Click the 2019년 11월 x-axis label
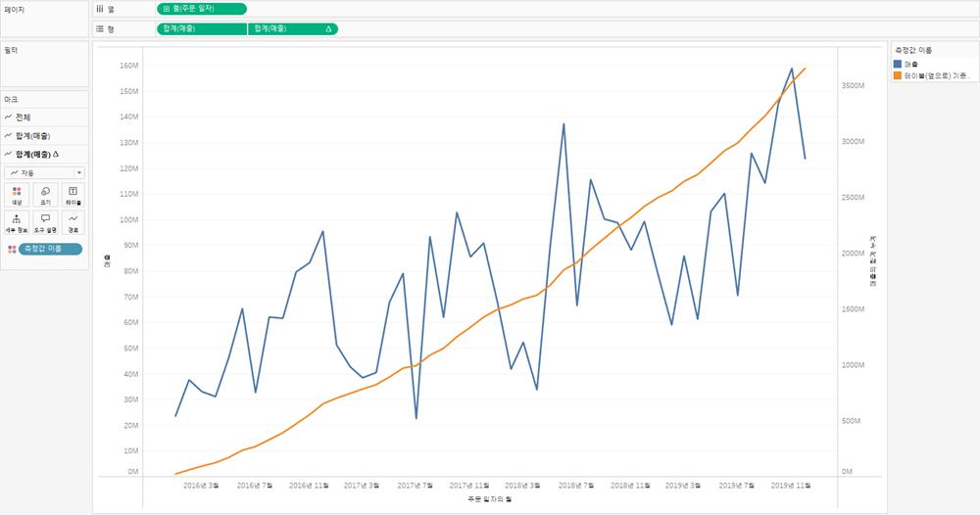The image size is (980, 515). coord(791,486)
